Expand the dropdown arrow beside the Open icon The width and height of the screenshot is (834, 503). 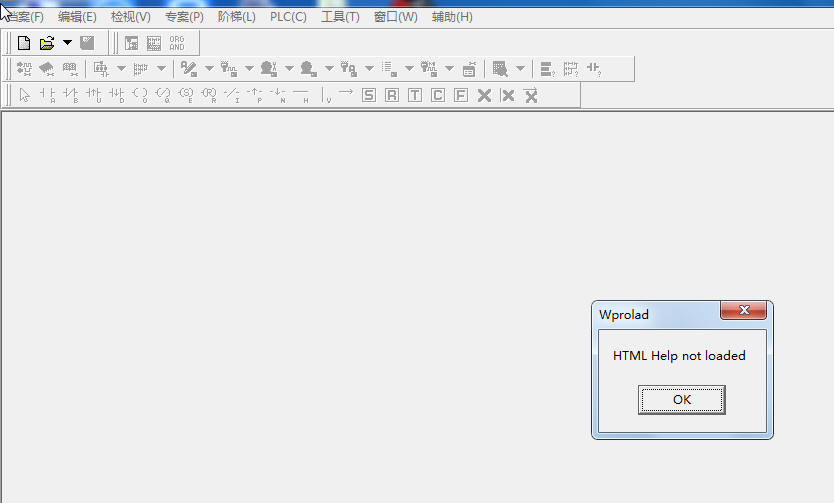[x=67, y=43]
